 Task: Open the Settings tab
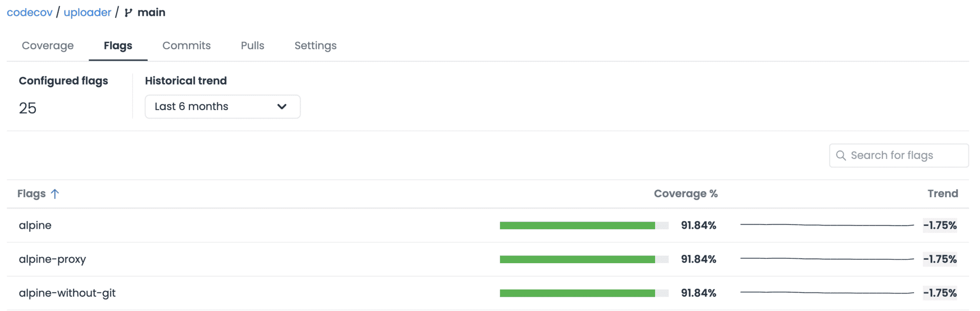coord(315,45)
